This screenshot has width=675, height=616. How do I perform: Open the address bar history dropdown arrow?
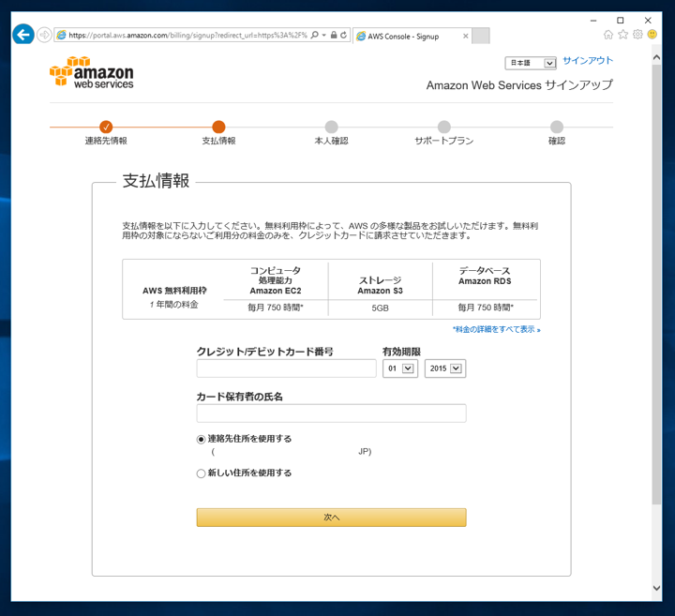point(323,36)
